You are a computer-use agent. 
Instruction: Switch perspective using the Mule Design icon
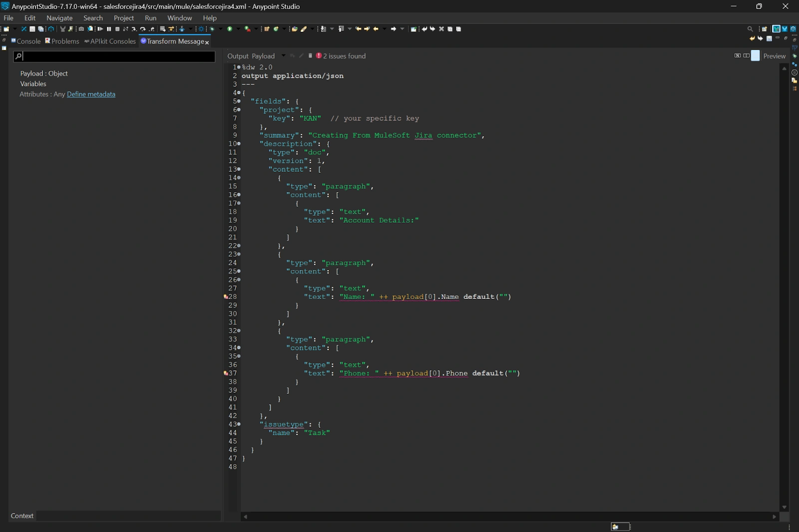click(784, 29)
